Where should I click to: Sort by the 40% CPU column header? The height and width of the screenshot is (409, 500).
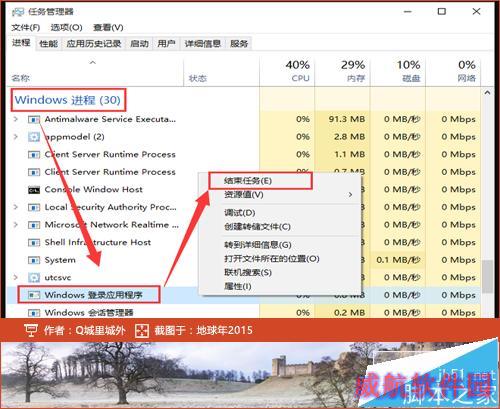(287, 71)
